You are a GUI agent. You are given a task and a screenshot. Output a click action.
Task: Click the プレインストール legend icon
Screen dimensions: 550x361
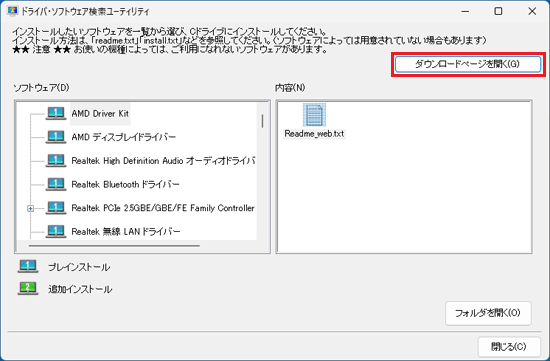click(28, 267)
